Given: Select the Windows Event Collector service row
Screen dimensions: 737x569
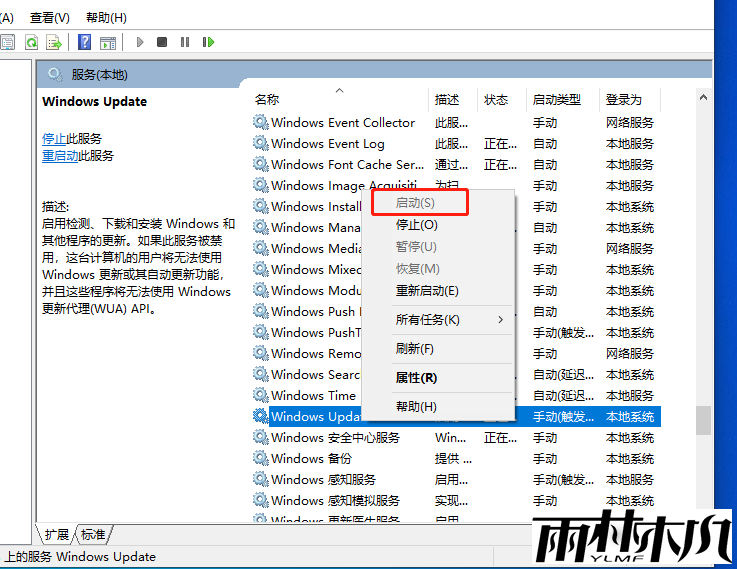Looking at the screenshot, I should coord(456,123).
